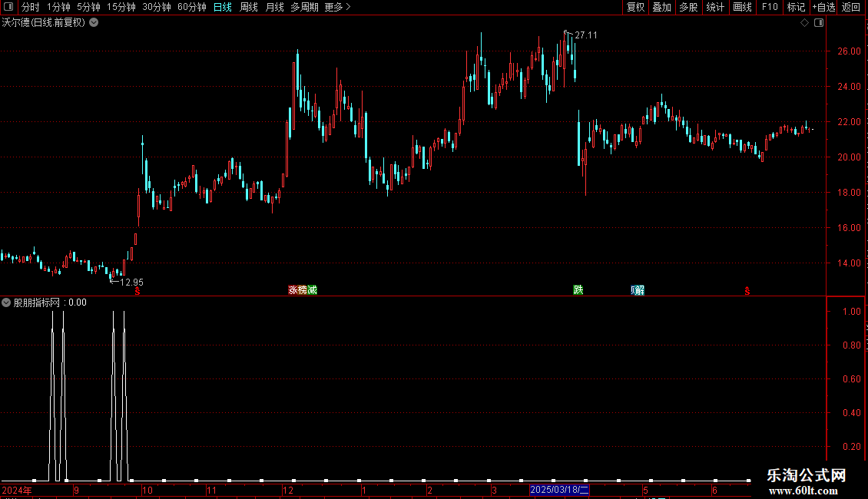This screenshot has height=499, width=868.
Task: Click the 涨 event marker
Action: coord(293,290)
